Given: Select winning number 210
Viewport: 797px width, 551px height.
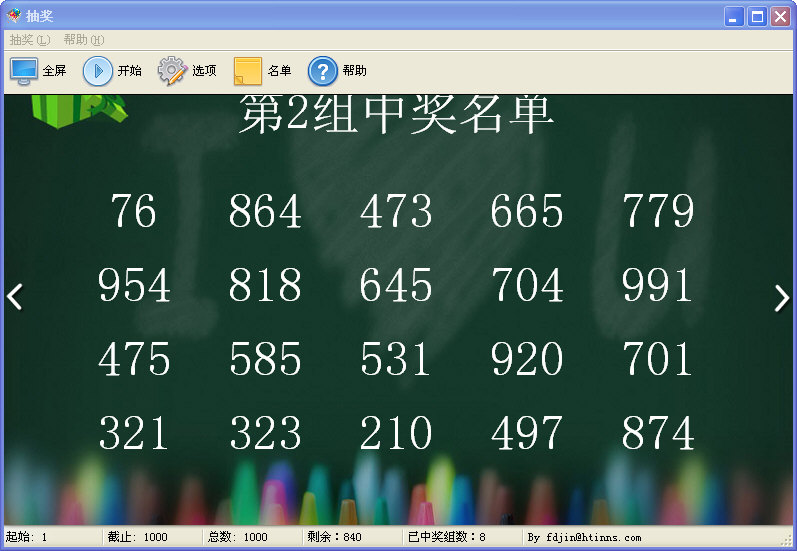Looking at the screenshot, I should [x=396, y=433].
